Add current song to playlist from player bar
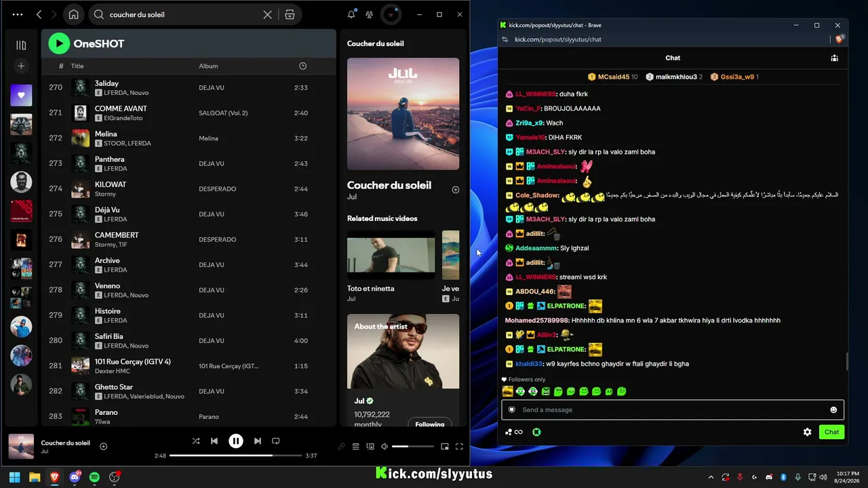This screenshot has height=488, width=868. click(103, 446)
